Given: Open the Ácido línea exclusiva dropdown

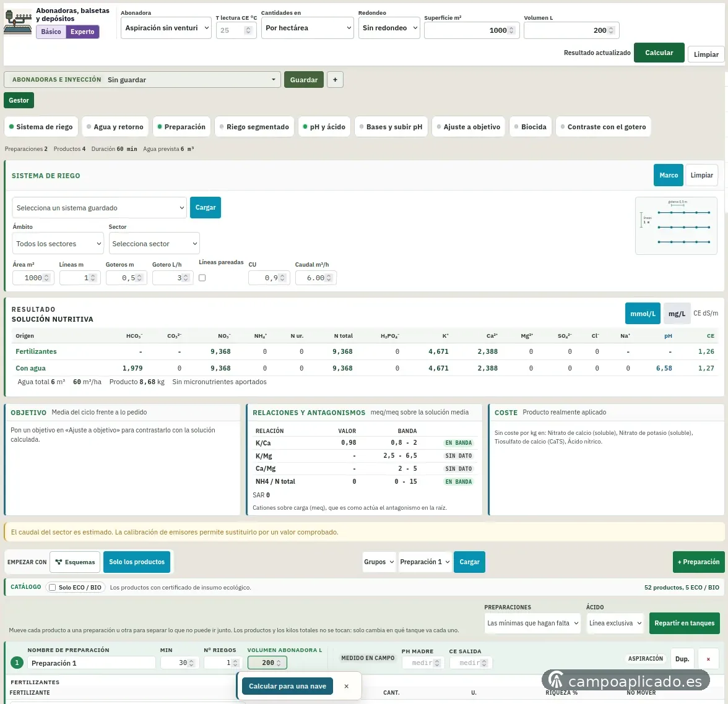Looking at the screenshot, I should pyautogui.click(x=615, y=623).
